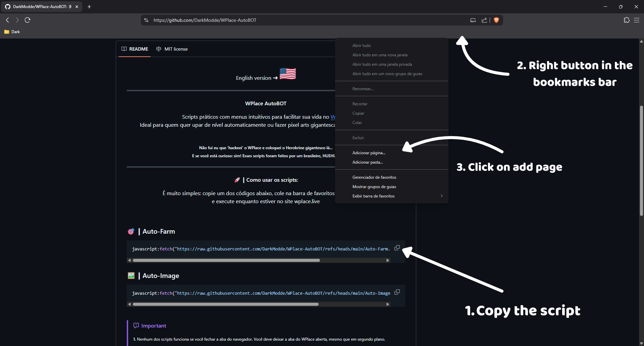Open a new tab with the plus button
This screenshot has width=644, height=346.
(89, 7)
